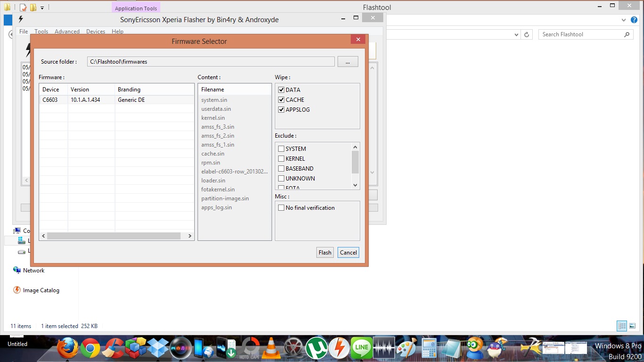
Task: Click Exclude list scroll down arrow
Action: 355,185
